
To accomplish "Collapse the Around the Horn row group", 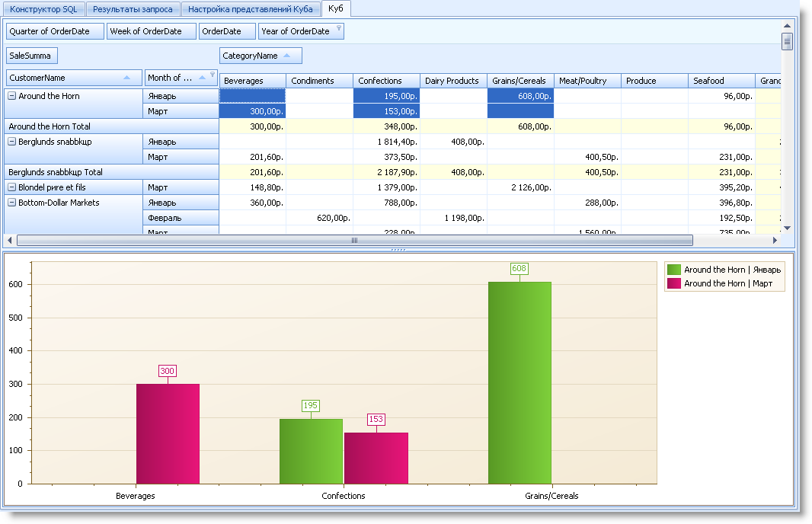I will 11,96.
